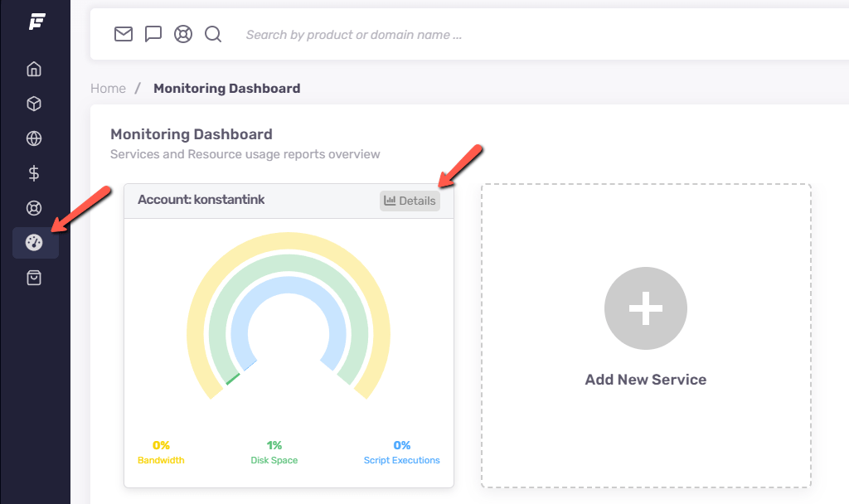Click the envelope mail icon in the top bar
Screen dimensions: 849x504
124,34
